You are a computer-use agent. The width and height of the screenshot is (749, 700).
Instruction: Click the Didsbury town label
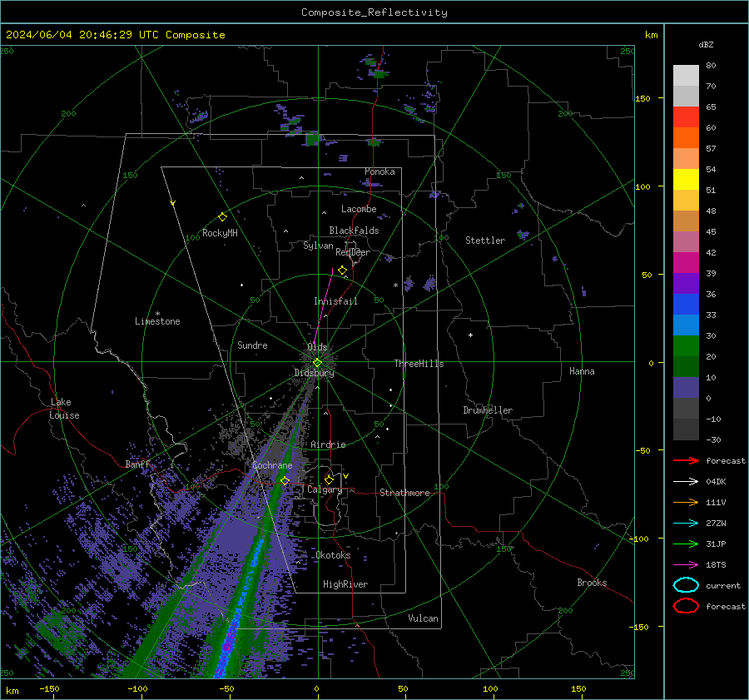click(314, 373)
